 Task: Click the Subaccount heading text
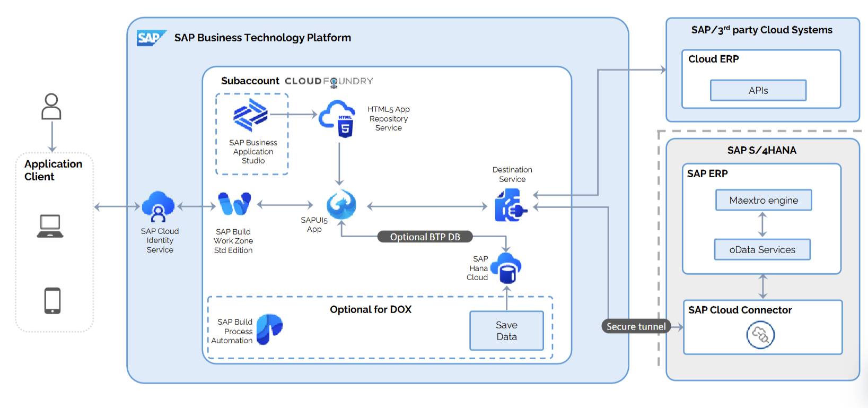pos(250,81)
